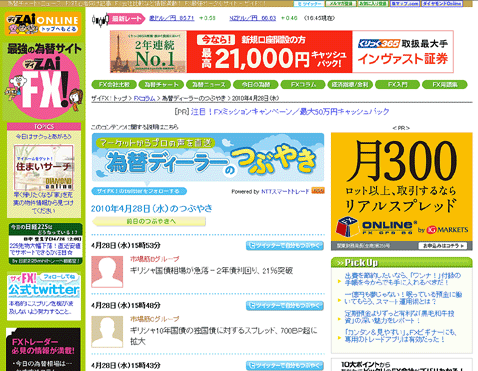Click the 住まいサーチ thumbnail in TOPICS

(44, 167)
